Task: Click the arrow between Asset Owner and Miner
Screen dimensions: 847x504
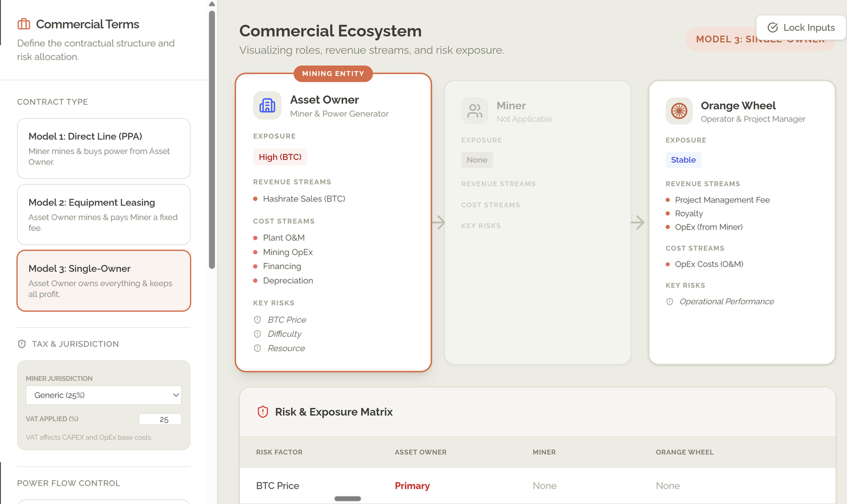Action: pyautogui.click(x=438, y=222)
